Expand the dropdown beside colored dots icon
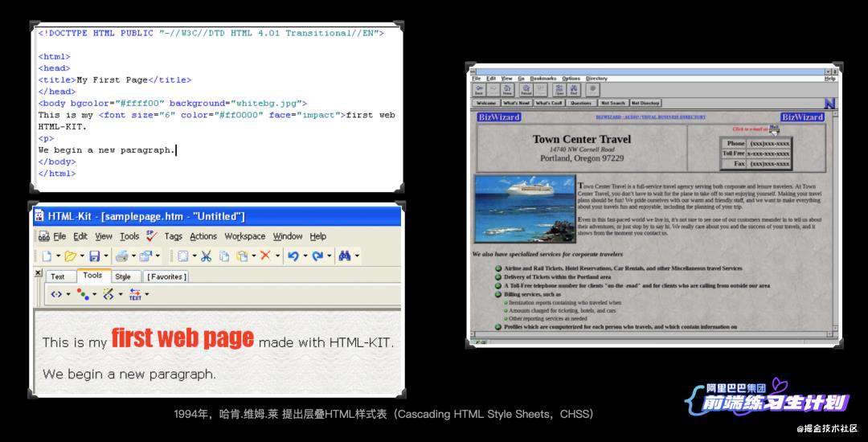The image size is (868, 442). click(95, 294)
